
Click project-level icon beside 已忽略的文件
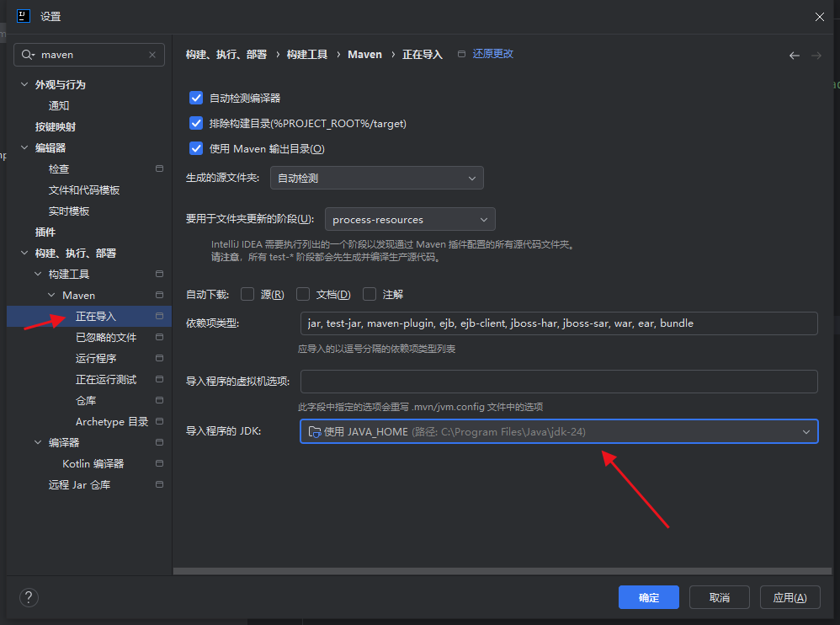point(159,337)
